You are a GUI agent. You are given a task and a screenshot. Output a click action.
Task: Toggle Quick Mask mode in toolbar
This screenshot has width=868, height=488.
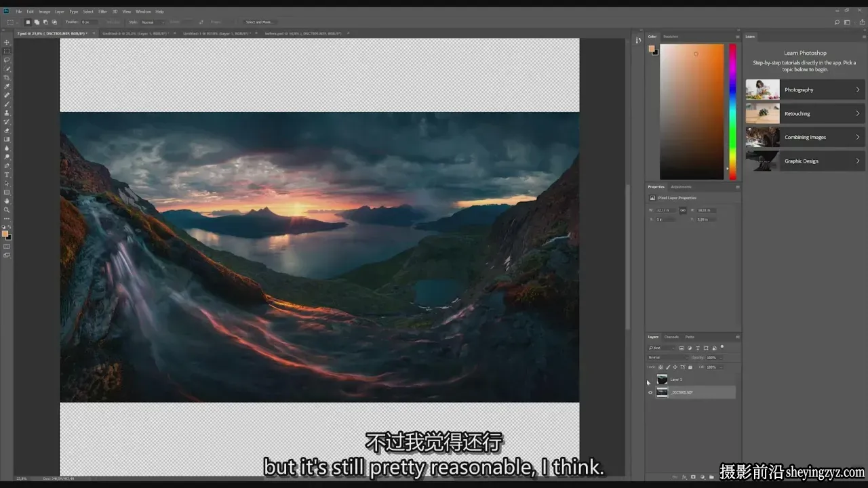click(7, 246)
